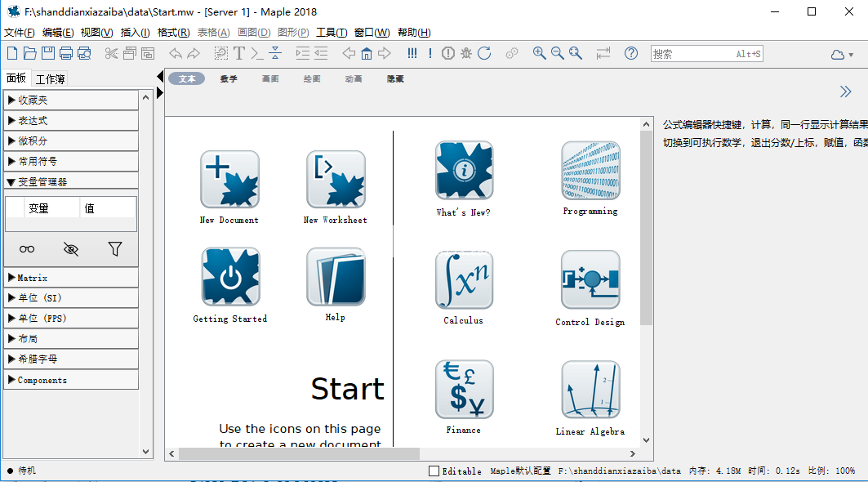Expand the 常用符号 palette
Screen dimensions: 868x482
(x=71, y=161)
